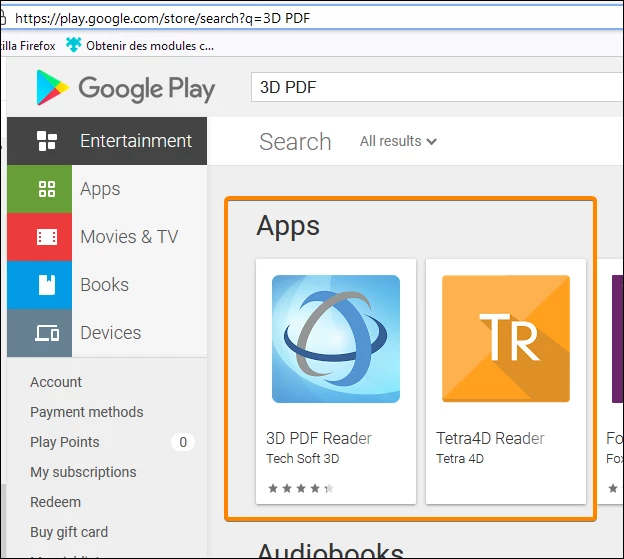624x559 pixels.
Task: Click the Audiobooks section heading
Action: click(330, 550)
